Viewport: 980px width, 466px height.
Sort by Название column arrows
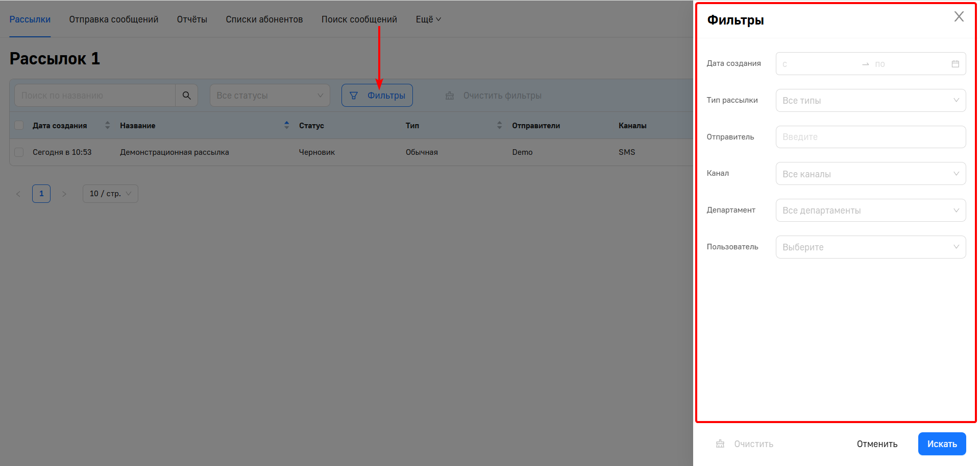click(286, 125)
